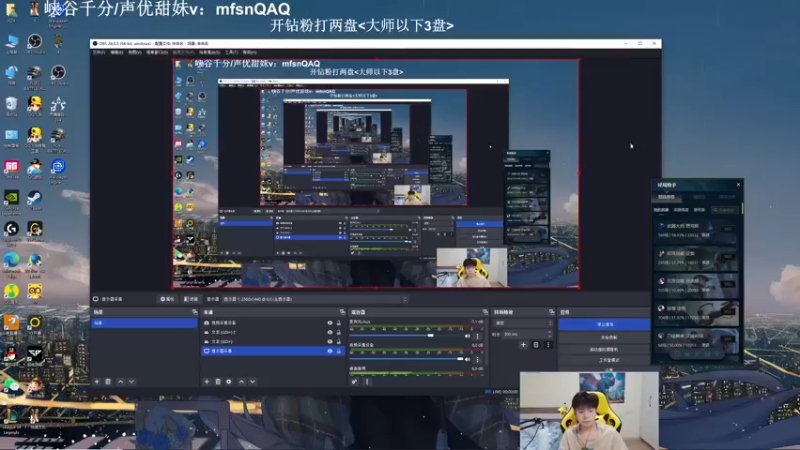Open Steam desktop icon
Viewport: 800px width, 450px height.
point(35,199)
